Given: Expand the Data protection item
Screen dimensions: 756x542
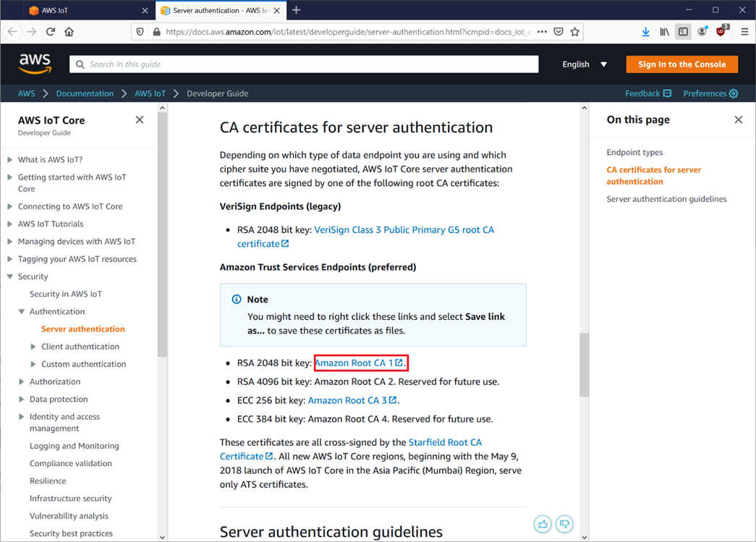Looking at the screenshot, I should 21,399.
